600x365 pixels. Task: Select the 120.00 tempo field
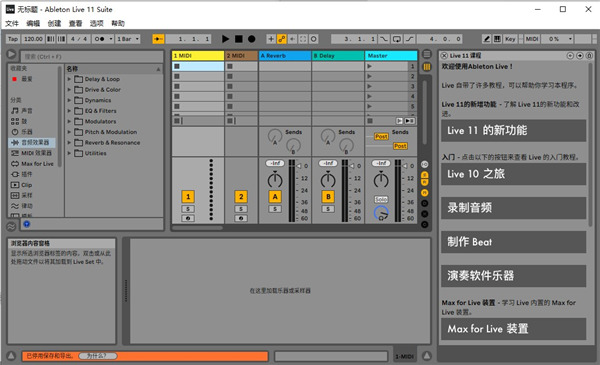pos(33,39)
